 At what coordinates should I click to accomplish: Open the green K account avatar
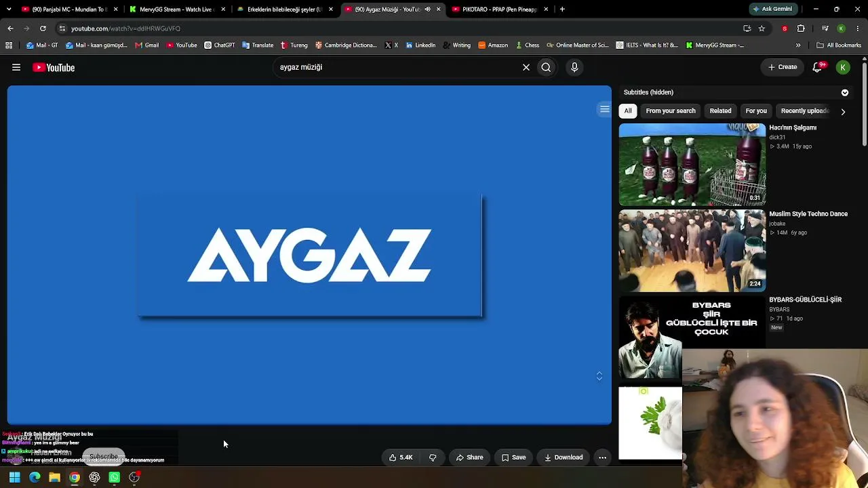pyautogui.click(x=843, y=67)
